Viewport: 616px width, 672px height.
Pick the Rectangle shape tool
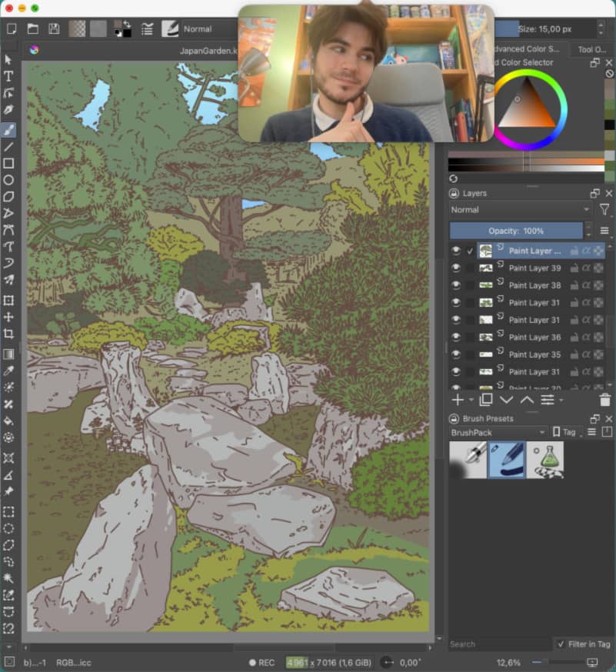tap(8, 163)
